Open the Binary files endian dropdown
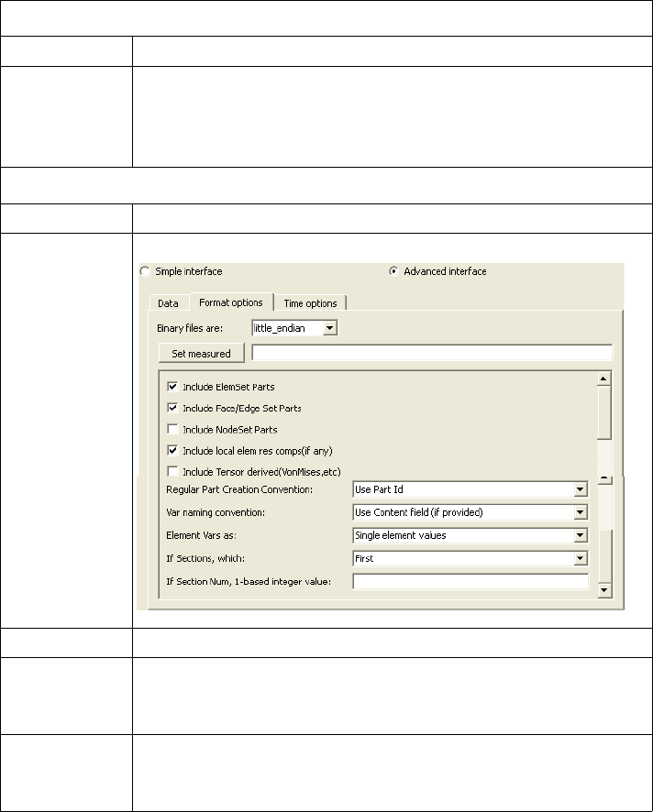 click(x=329, y=328)
